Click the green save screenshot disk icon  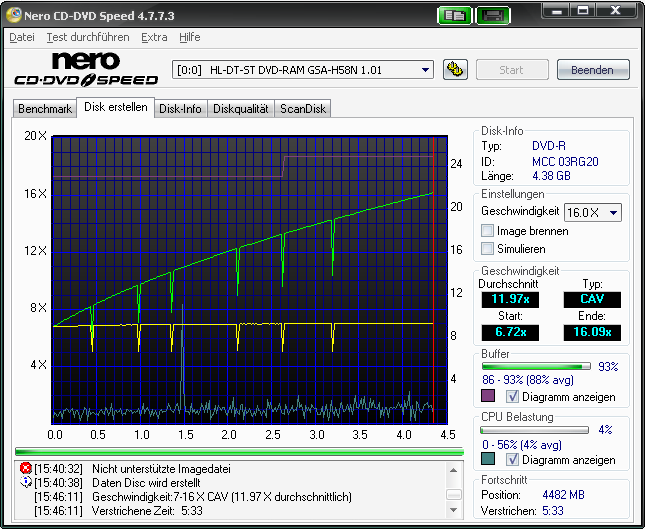(493, 16)
